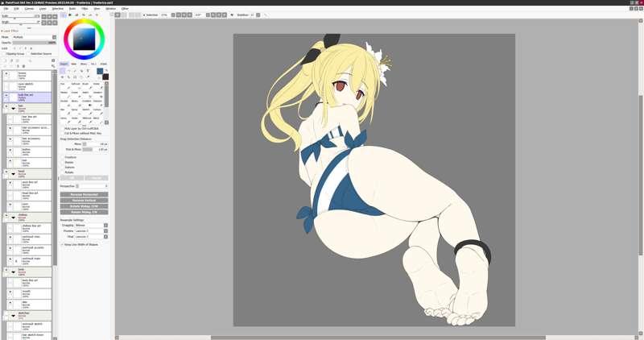The image size is (644, 340).
Task: Open the Filter menu
Action: [85, 9]
